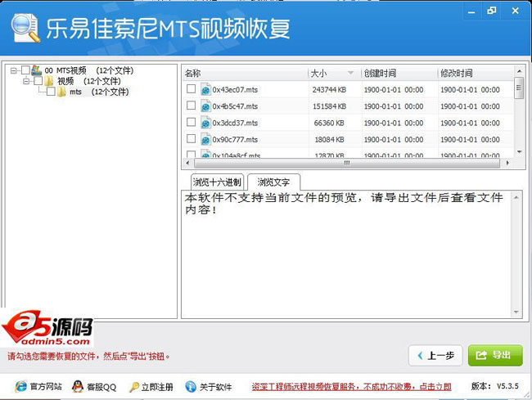Check the box for mts folder
The height and width of the screenshot is (400, 532).
51,92
